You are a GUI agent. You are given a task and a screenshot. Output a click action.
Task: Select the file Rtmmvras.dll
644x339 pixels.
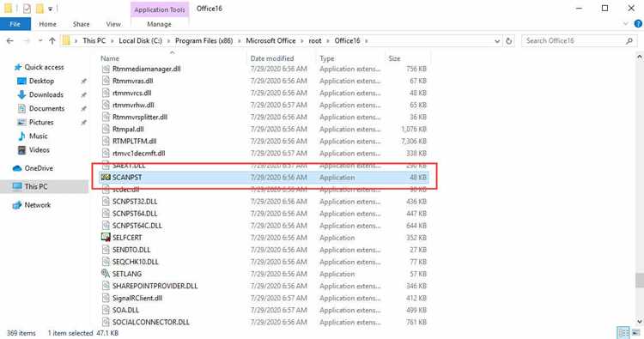(132, 81)
